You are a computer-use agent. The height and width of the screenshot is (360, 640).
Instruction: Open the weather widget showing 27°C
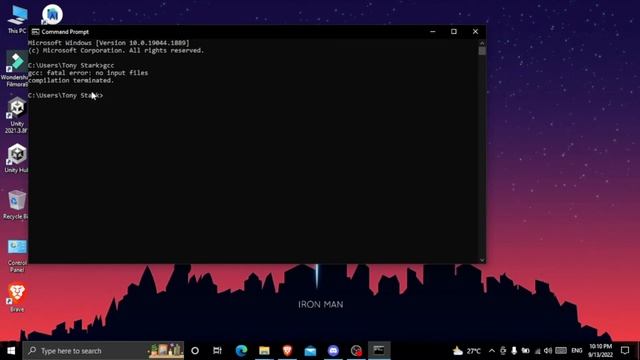click(x=467, y=351)
